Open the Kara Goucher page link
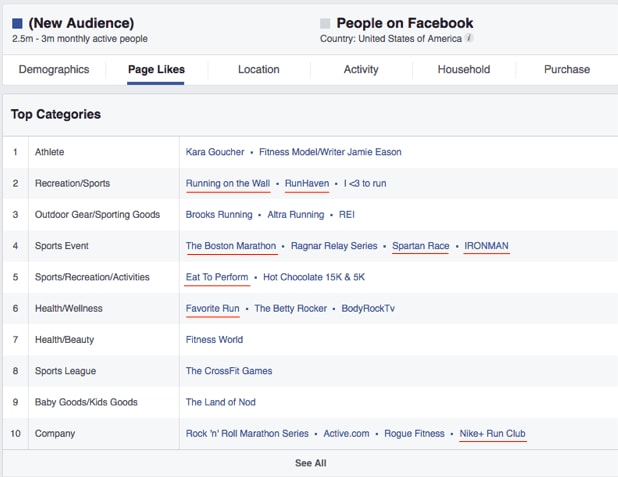 coord(215,152)
